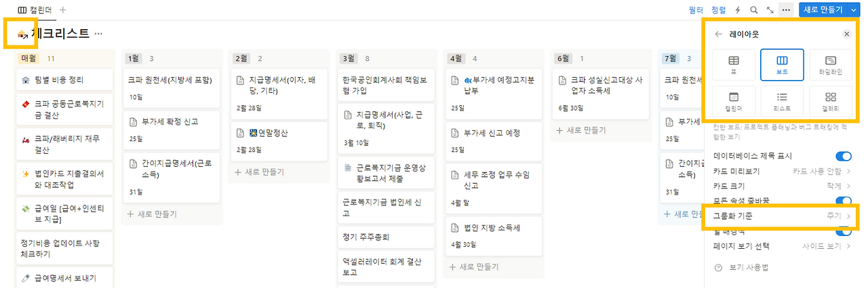This screenshot has height=299, width=868.
Task: Choose the 타임라인 layout option
Action: click(x=831, y=65)
